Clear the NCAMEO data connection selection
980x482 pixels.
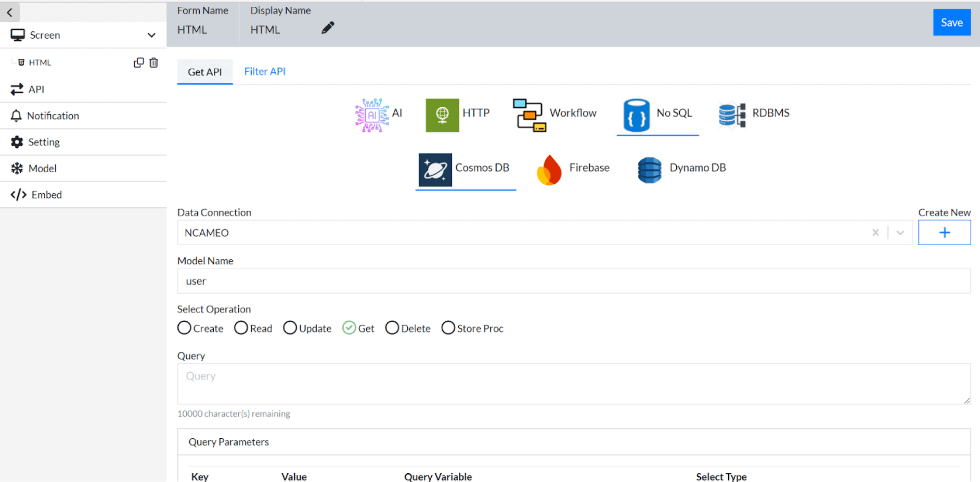pyautogui.click(x=875, y=233)
